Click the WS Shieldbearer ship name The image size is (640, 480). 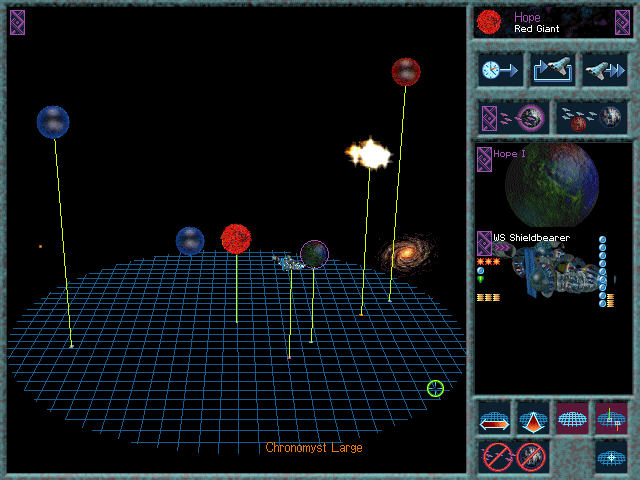(x=531, y=238)
